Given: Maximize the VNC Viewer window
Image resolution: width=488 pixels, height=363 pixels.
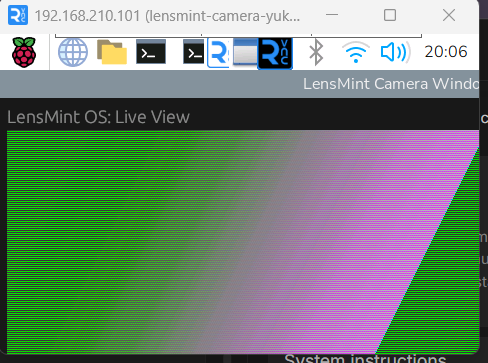Looking at the screenshot, I should tap(390, 15).
